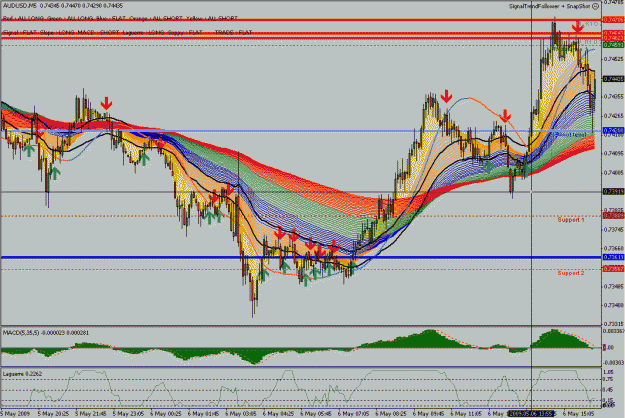Click the '5 May 21:45' time axis label

click(90, 414)
